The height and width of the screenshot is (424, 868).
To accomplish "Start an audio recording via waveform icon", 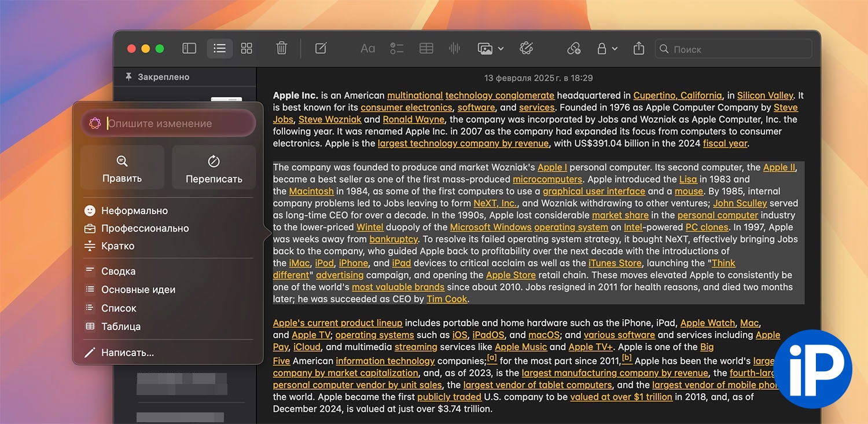I will point(454,49).
